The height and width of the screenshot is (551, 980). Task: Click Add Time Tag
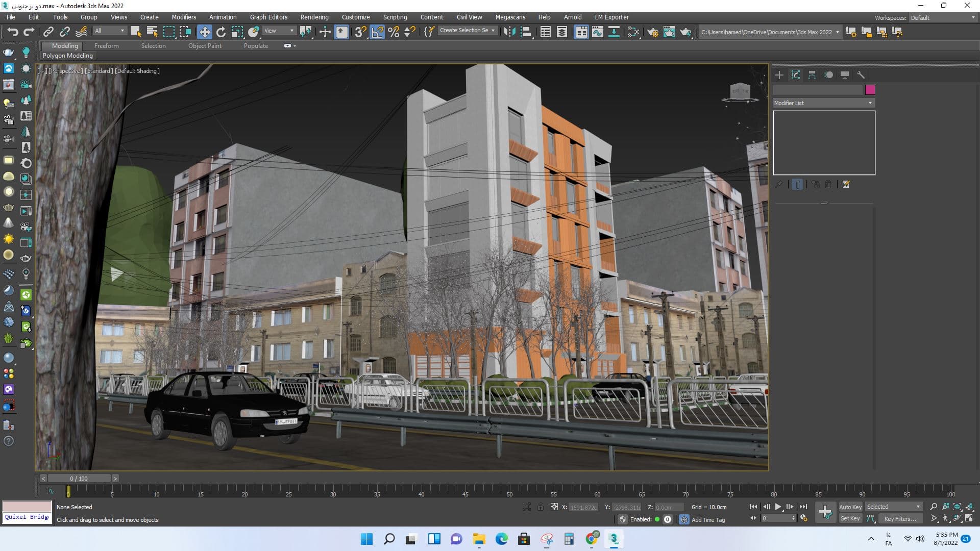pyautogui.click(x=708, y=520)
